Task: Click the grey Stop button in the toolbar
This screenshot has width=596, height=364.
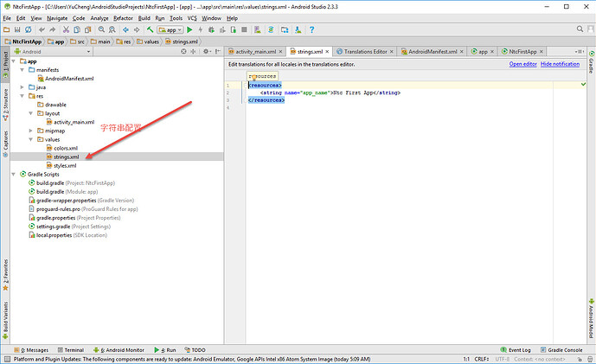Action: pos(245,29)
